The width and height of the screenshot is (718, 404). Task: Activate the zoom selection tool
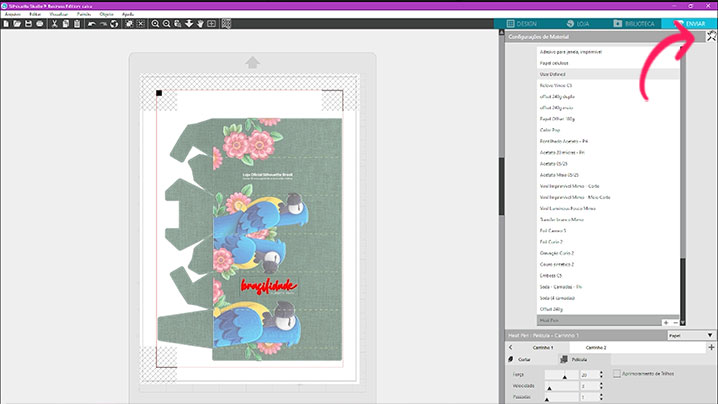click(x=178, y=24)
